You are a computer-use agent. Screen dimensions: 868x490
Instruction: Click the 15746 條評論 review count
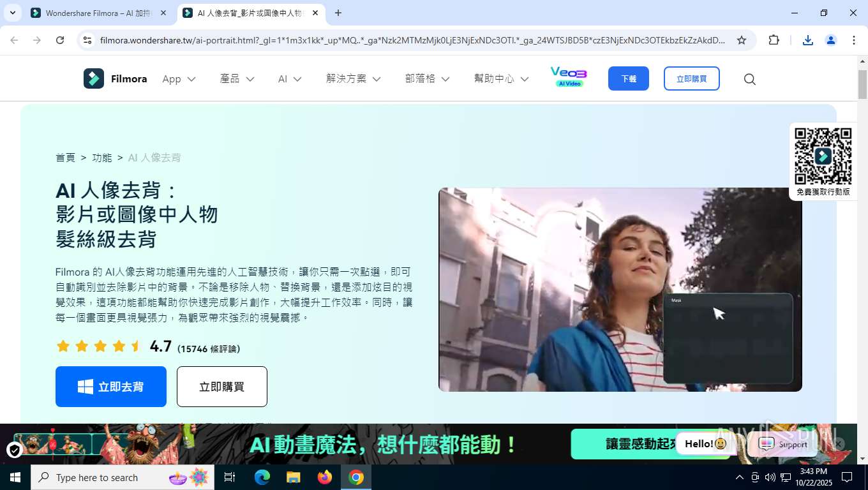click(209, 349)
